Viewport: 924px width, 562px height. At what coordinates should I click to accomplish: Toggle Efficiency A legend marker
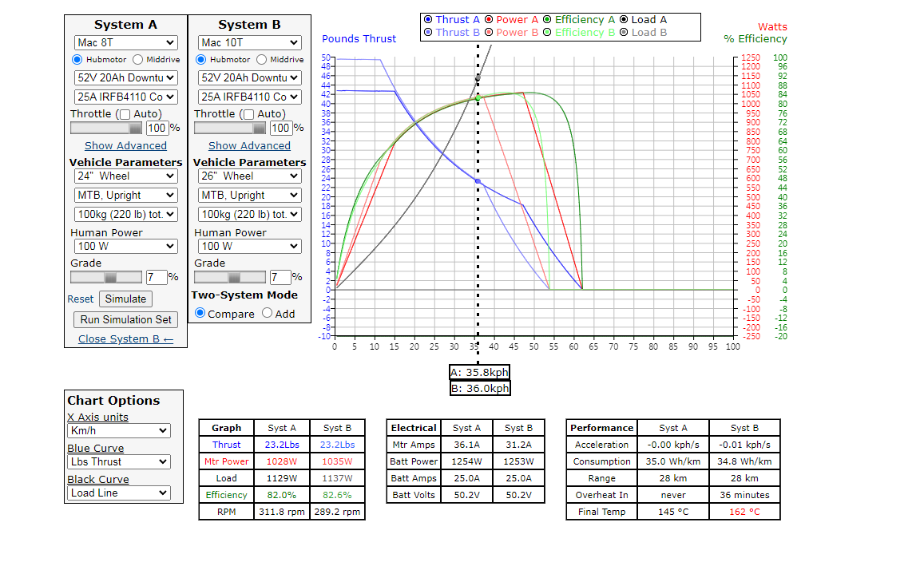[x=547, y=20]
